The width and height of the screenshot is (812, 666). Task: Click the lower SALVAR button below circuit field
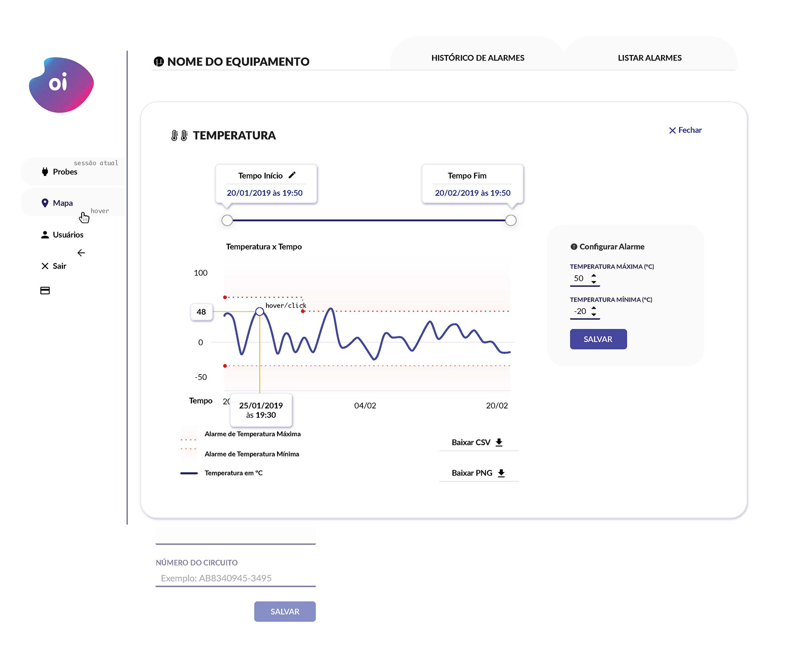(285, 611)
